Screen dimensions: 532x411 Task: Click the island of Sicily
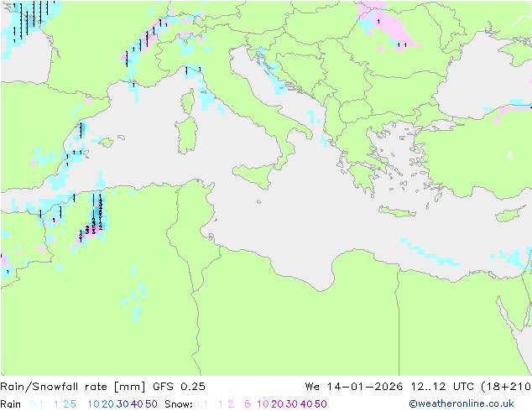pos(255,174)
